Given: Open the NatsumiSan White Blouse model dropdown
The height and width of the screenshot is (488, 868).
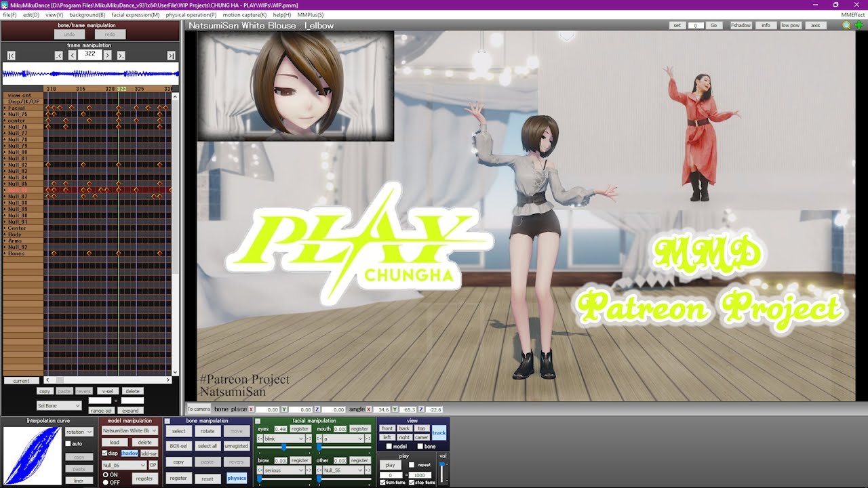Looking at the screenshot, I should point(130,430).
